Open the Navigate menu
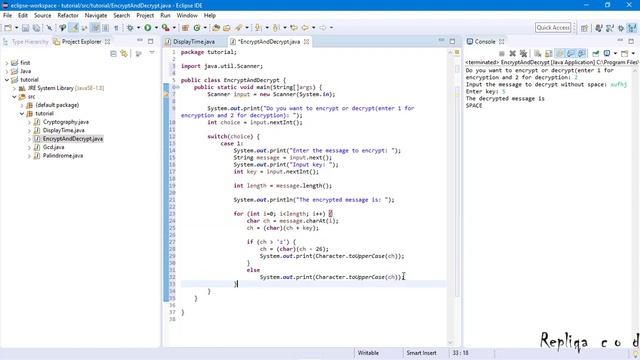 point(96,16)
